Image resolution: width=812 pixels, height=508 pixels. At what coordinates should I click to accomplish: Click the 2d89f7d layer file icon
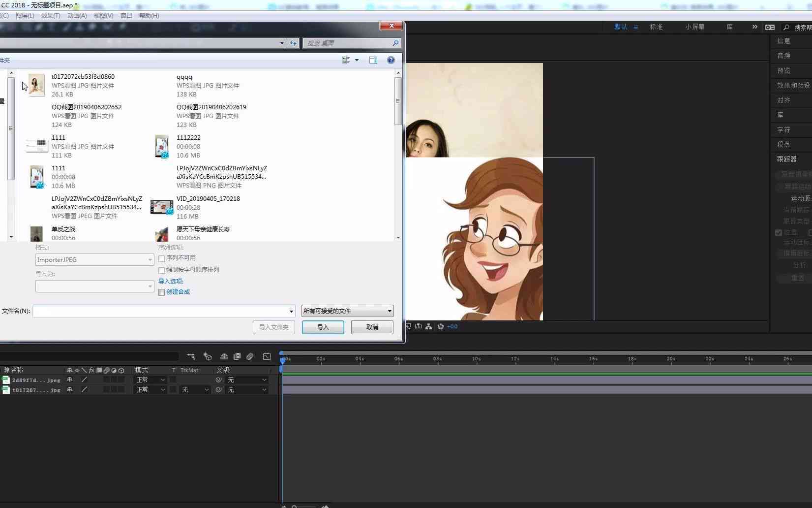pyautogui.click(x=6, y=380)
